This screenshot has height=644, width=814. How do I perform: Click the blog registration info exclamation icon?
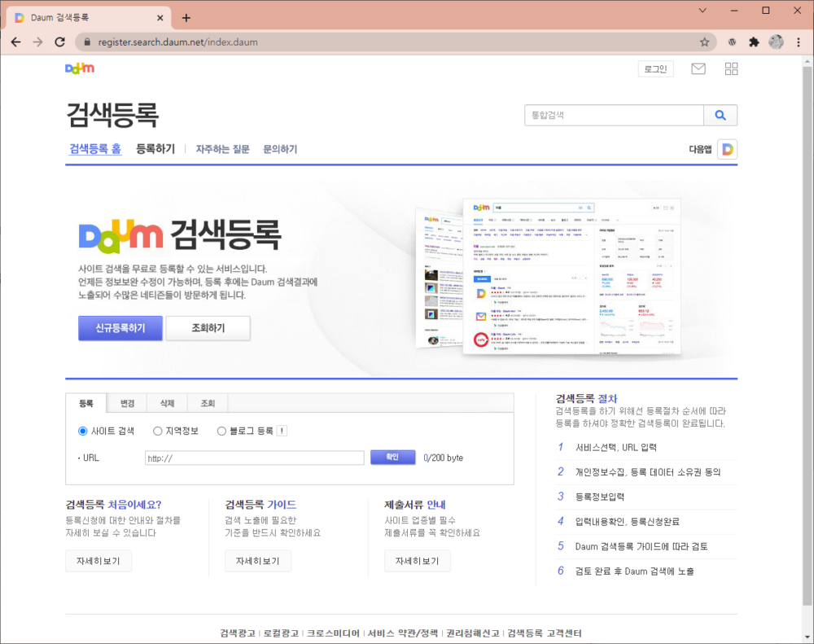point(282,432)
